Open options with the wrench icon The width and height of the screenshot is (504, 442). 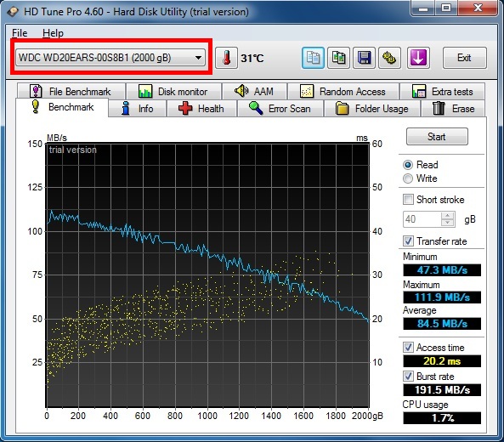(x=389, y=58)
